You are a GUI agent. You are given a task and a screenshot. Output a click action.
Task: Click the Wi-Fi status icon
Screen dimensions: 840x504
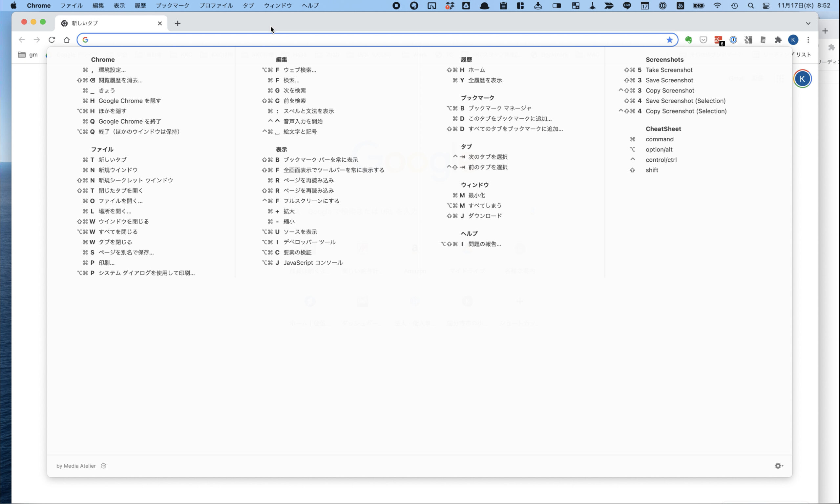coord(717,6)
